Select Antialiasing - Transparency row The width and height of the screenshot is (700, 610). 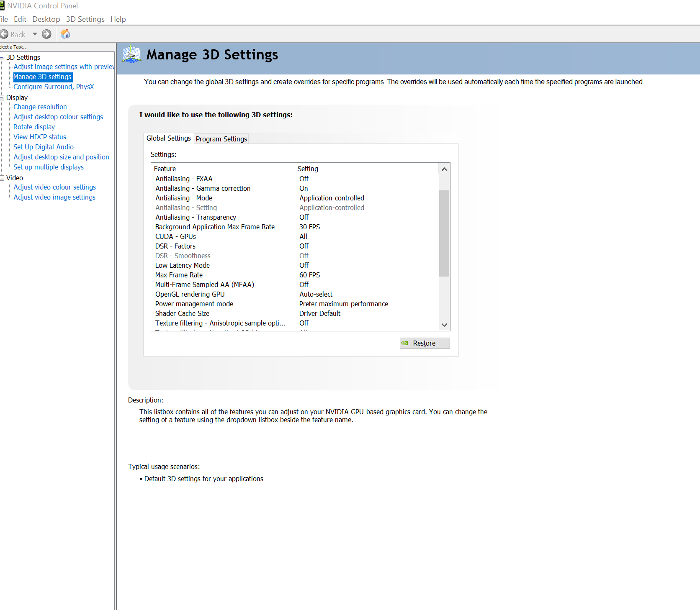[x=296, y=217]
